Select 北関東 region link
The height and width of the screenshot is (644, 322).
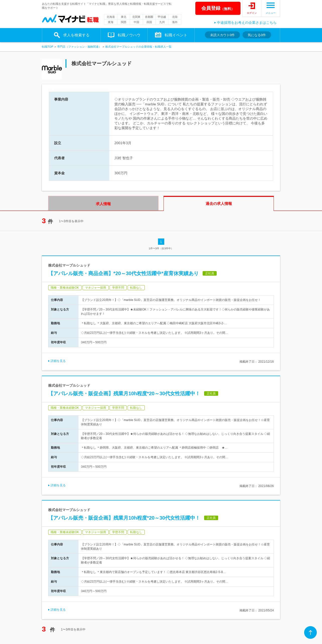pyautogui.click(x=136, y=17)
